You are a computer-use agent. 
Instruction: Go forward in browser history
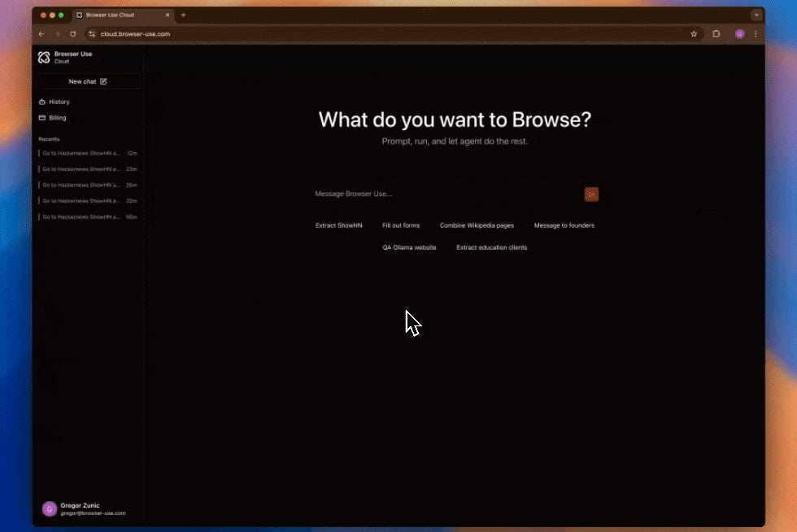tap(58, 34)
